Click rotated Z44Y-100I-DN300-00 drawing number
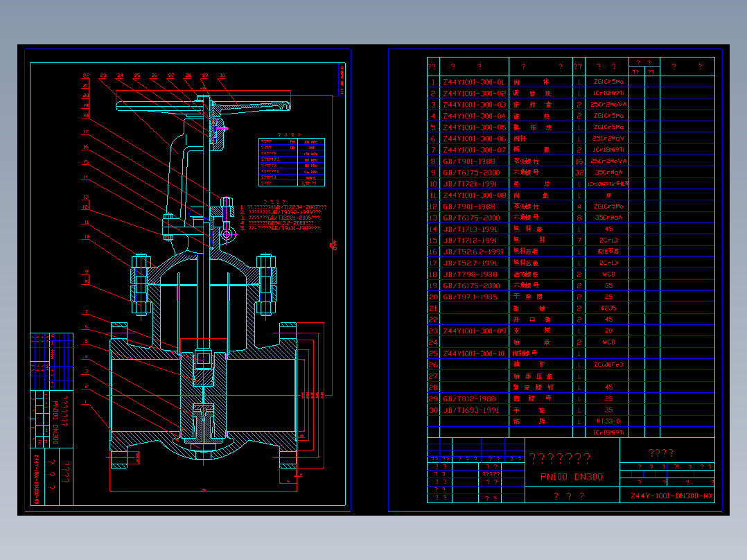Viewport: 747px width, 560px height. coord(36,479)
